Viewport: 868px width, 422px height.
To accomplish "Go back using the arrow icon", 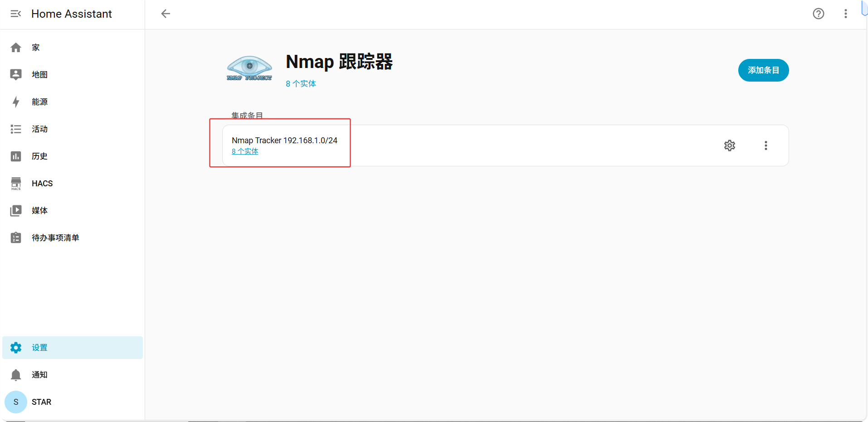I will pyautogui.click(x=166, y=14).
